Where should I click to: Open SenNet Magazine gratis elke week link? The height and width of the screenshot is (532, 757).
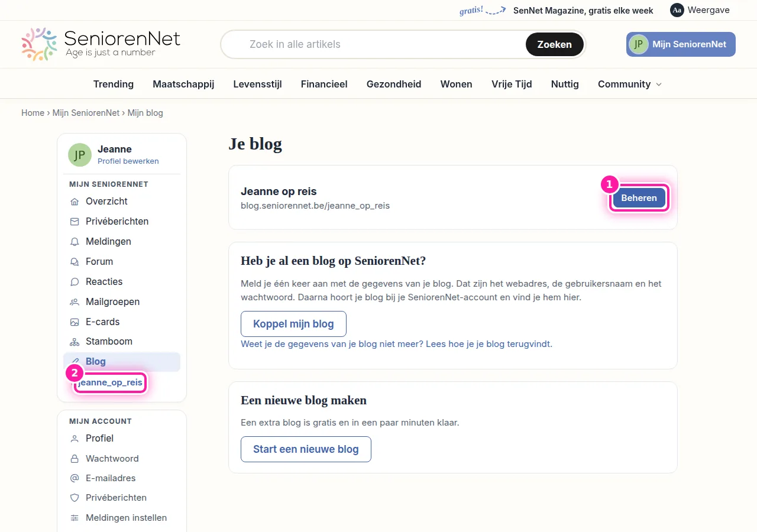click(x=583, y=10)
